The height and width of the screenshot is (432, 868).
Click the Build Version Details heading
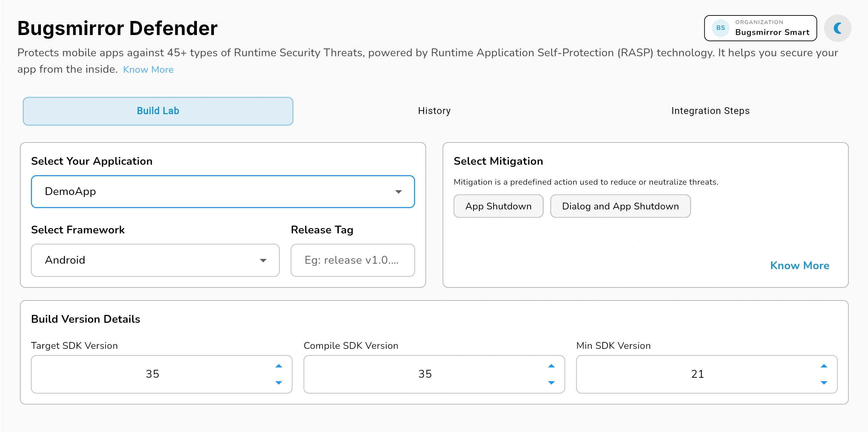(x=86, y=319)
